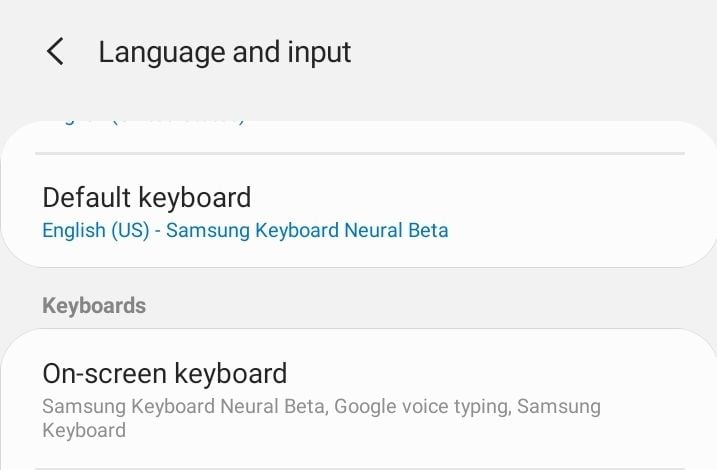Select the Keyboards section header

click(94, 305)
